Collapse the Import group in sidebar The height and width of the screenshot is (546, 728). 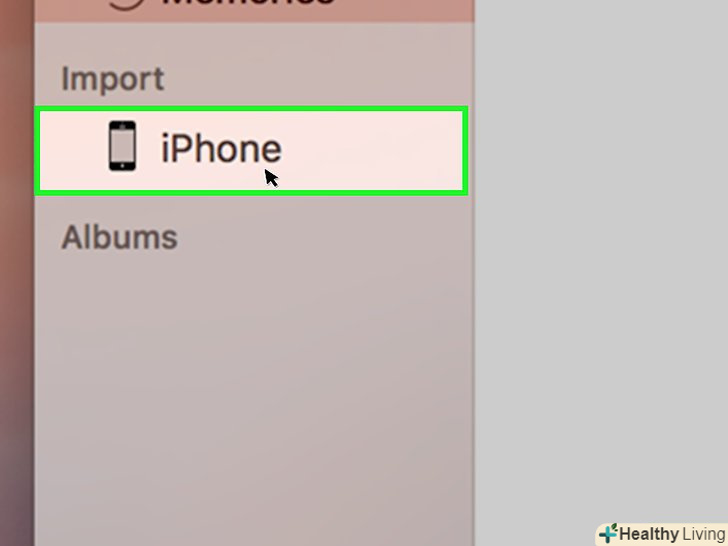click(x=113, y=79)
